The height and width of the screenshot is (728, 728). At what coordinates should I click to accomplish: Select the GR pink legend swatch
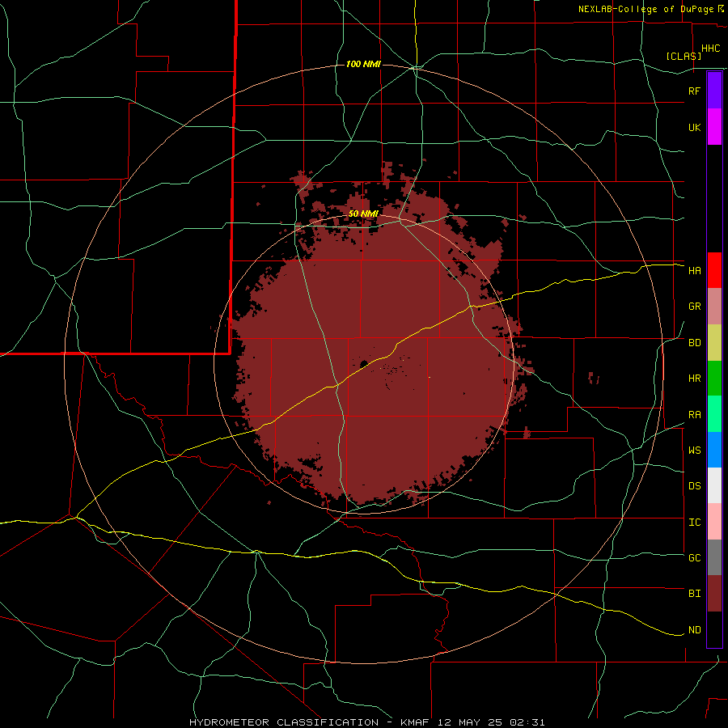click(714, 307)
